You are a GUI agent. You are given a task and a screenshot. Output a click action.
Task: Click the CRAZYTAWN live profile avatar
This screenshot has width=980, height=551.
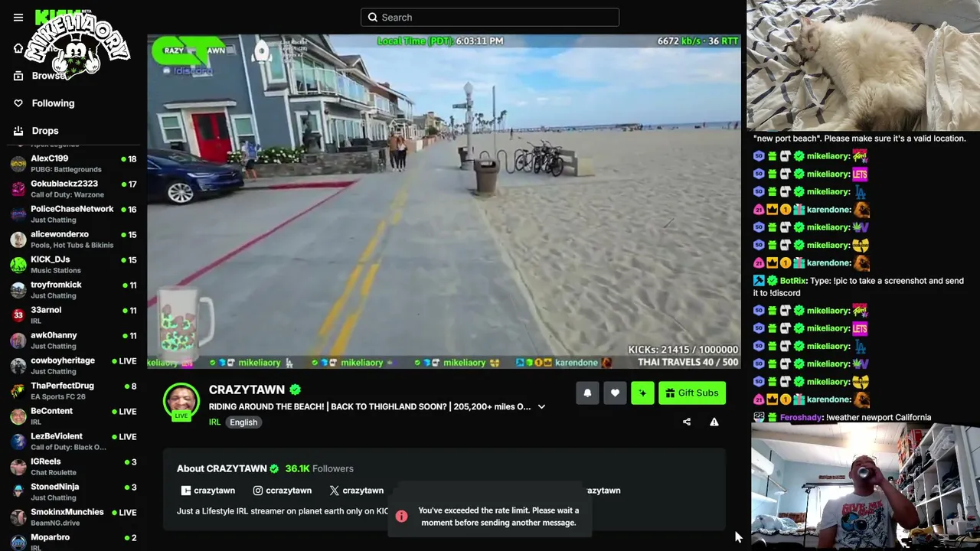click(x=181, y=402)
